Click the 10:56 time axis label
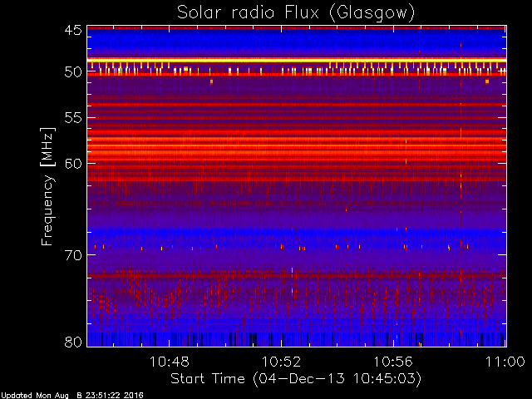 click(393, 362)
